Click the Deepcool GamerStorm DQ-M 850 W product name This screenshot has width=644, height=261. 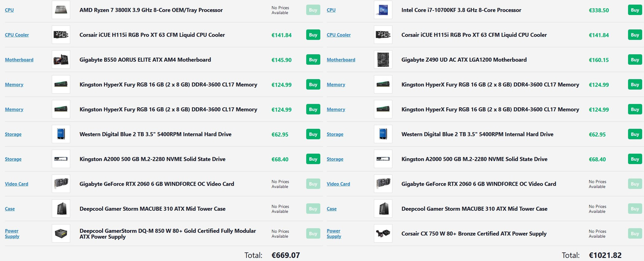point(168,234)
